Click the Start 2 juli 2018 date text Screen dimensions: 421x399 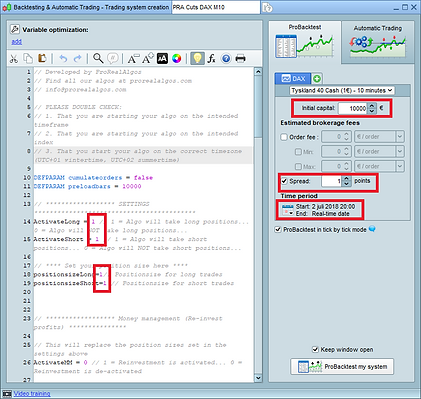click(x=325, y=207)
